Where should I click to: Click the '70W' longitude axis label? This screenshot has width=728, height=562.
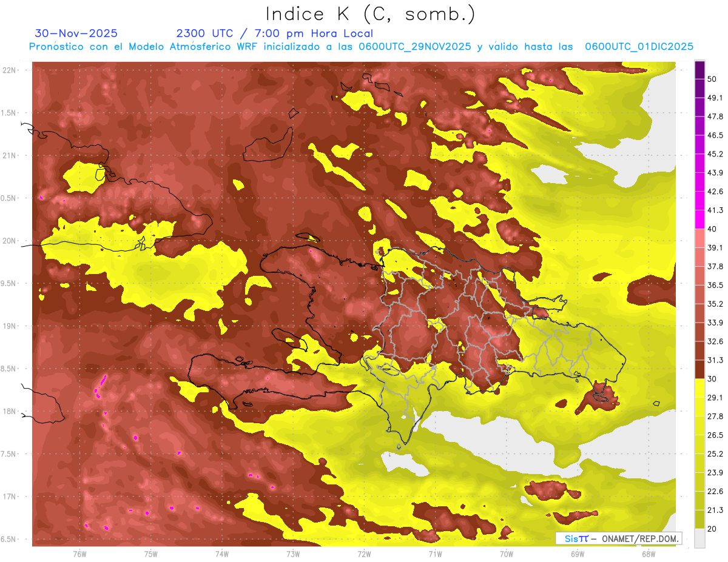[x=506, y=554]
